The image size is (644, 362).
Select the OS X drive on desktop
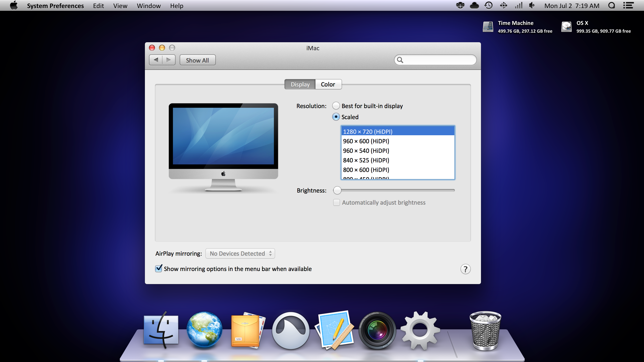pyautogui.click(x=567, y=27)
